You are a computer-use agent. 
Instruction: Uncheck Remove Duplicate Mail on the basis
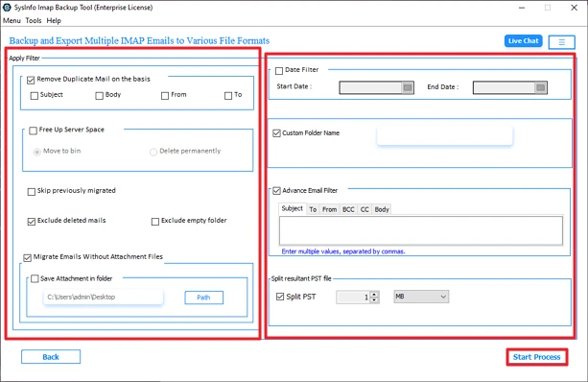31,80
